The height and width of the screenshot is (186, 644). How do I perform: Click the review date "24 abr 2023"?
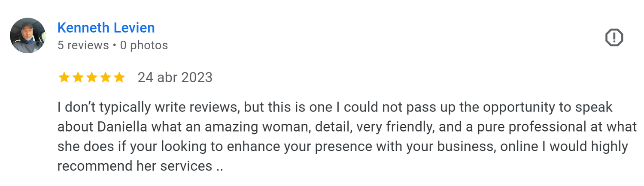tap(175, 78)
